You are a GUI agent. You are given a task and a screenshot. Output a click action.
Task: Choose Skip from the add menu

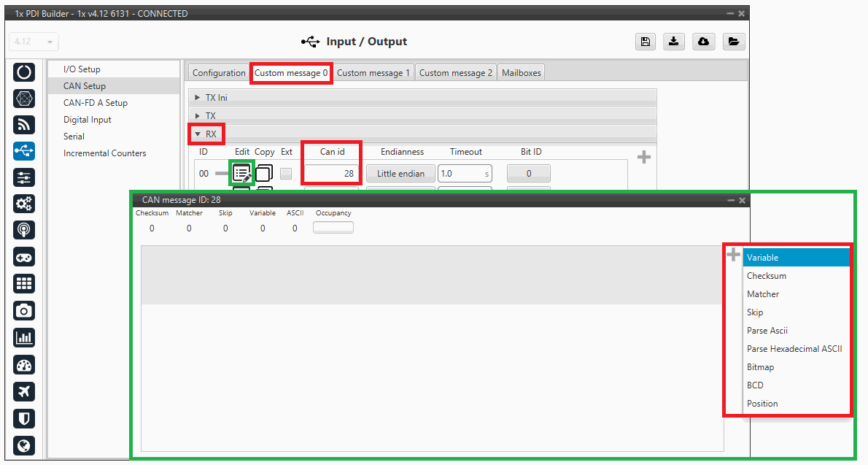tap(796, 312)
